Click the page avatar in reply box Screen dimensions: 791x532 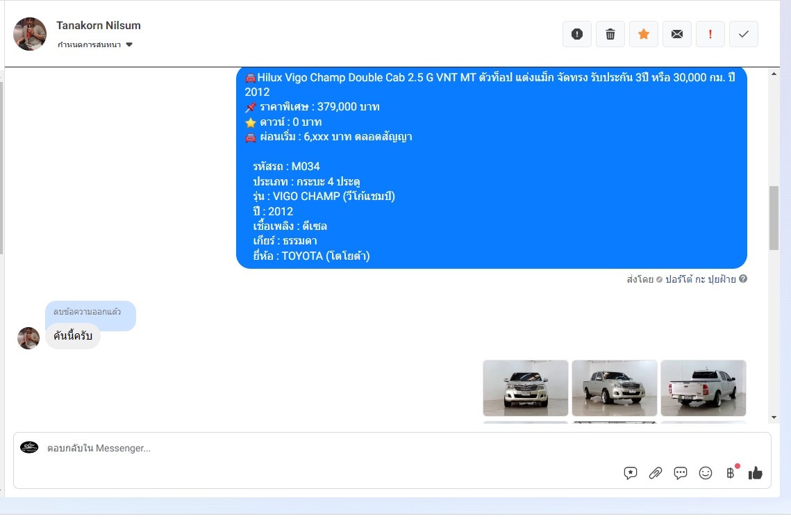pyautogui.click(x=29, y=447)
